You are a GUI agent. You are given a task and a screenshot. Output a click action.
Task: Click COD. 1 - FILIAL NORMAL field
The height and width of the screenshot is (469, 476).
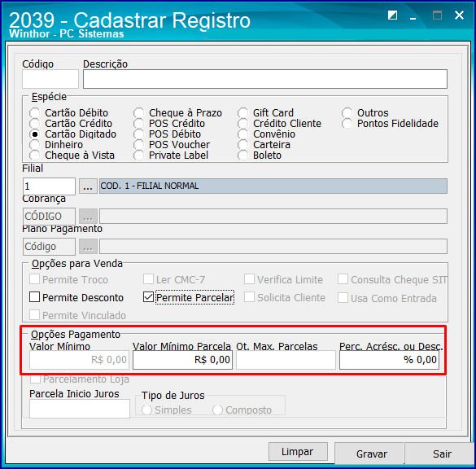273,186
